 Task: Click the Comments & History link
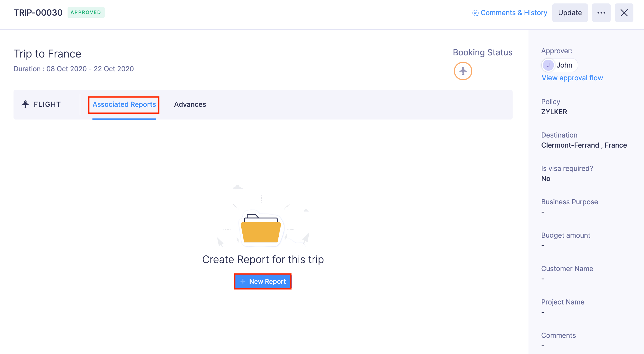pyautogui.click(x=514, y=12)
